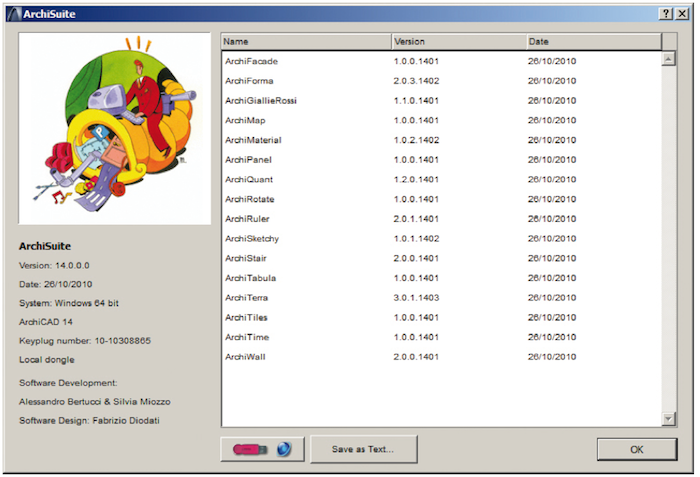Select the ArchiSketchy row
This screenshot has width=700, height=477.
[x=441, y=238]
